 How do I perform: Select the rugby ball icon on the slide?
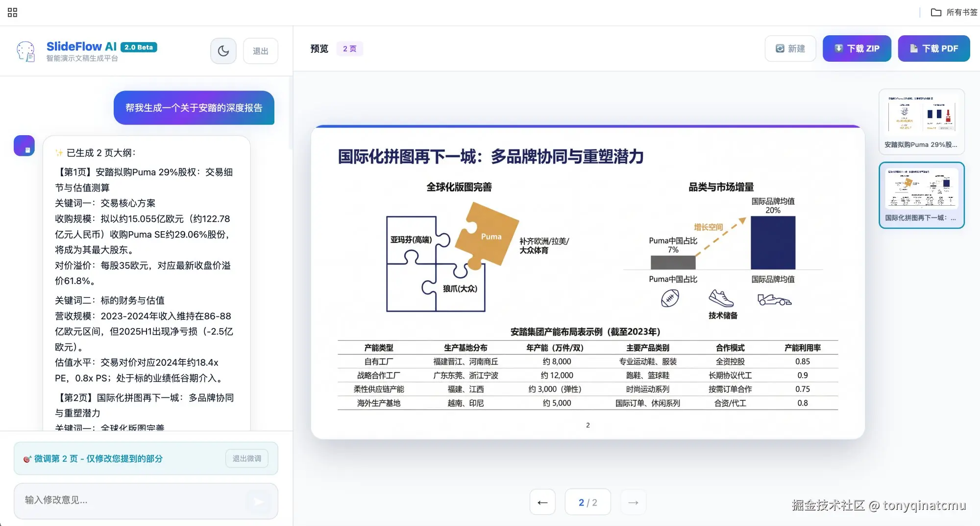pyautogui.click(x=670, y=298)
